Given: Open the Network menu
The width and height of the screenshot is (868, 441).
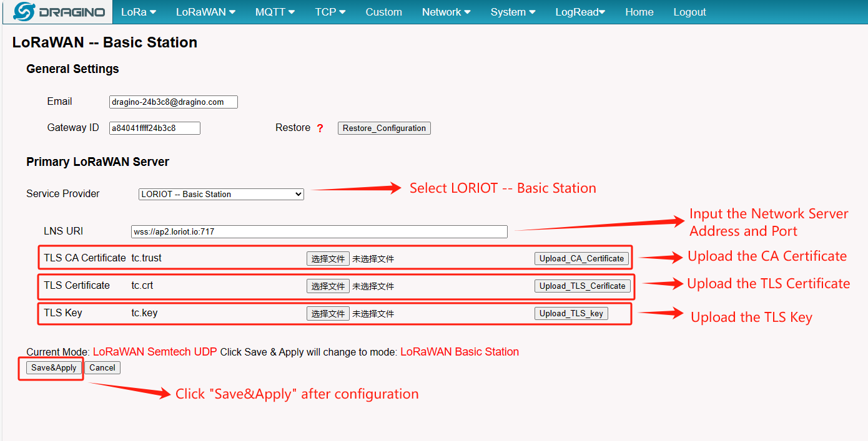Looking at the screenshot, I should (446, 12).
